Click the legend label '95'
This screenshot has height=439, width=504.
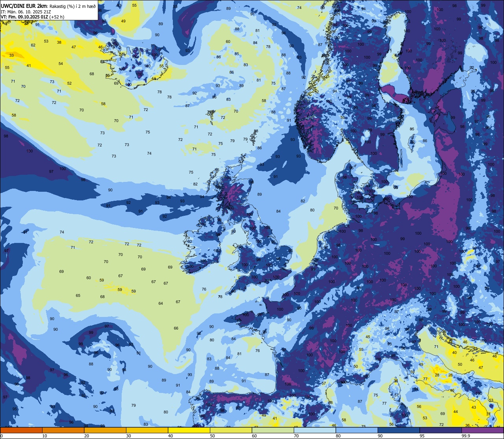pos(422,436)
